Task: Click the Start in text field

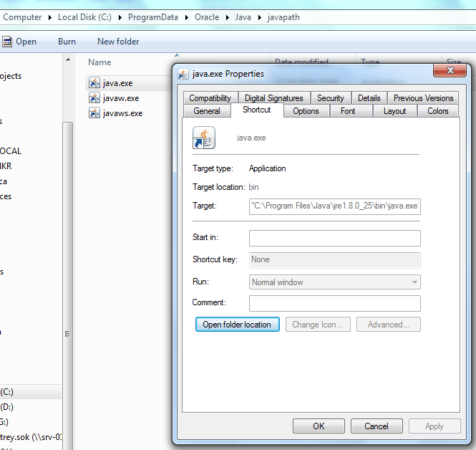Action: tap(335, 238)
